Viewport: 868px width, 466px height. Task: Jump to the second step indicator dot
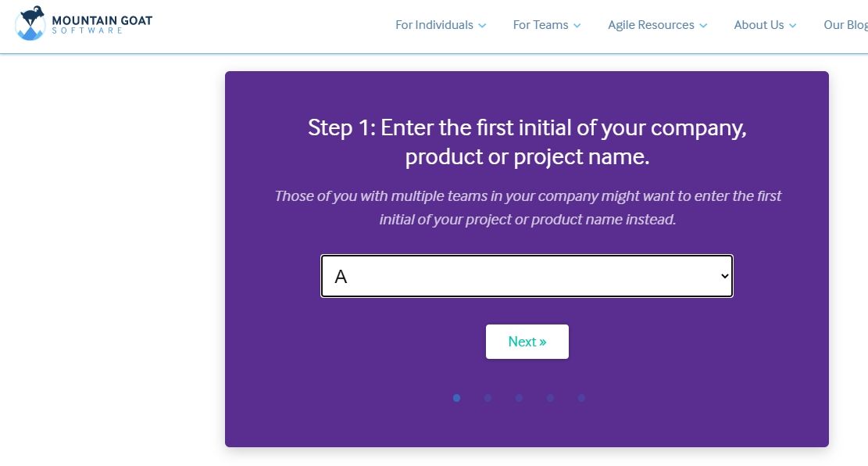click(488, 398)
